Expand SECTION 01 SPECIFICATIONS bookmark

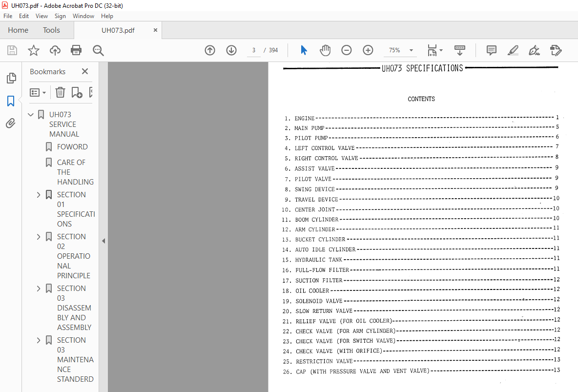39,195
